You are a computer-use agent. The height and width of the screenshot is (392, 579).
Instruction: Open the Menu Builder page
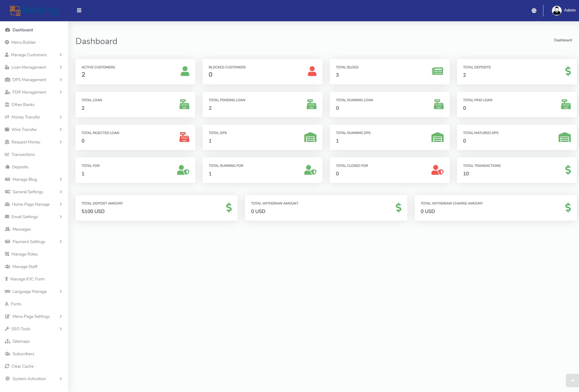23,42
